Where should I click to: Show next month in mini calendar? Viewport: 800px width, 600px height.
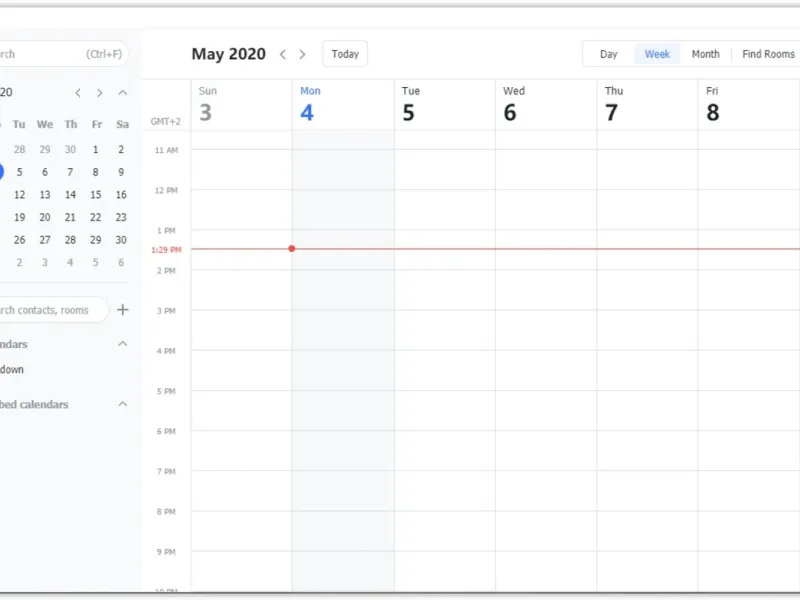99,93
